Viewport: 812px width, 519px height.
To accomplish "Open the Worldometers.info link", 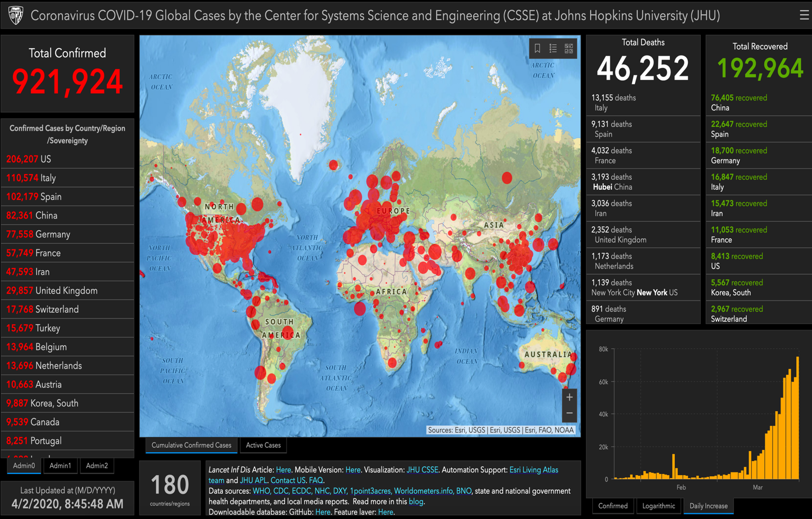I will click(x=424, y=491).
